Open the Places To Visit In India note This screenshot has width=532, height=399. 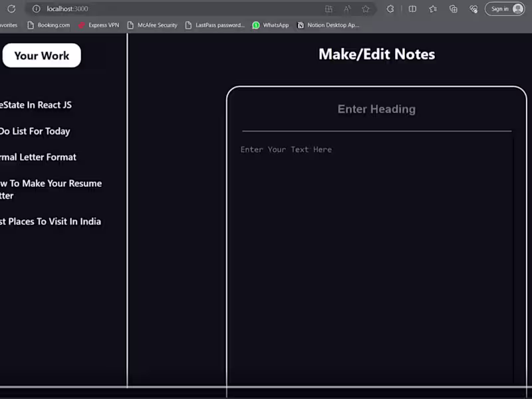coord(51,221)
